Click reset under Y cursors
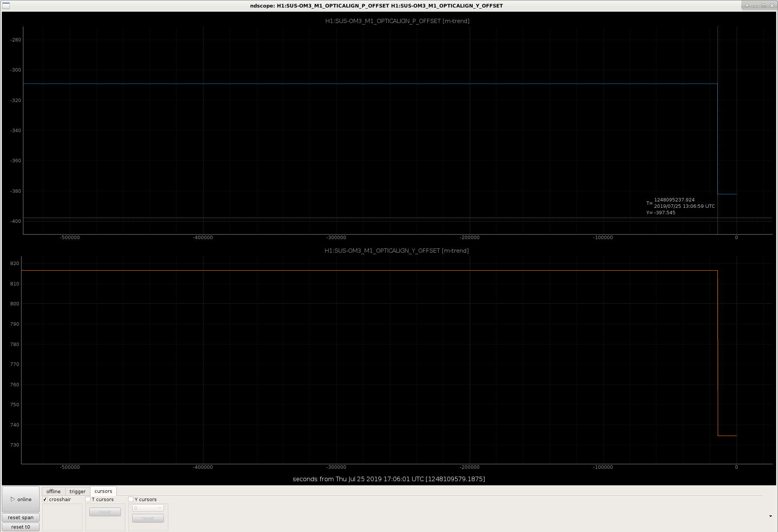This screenshot has width=778, height=532. point(148,518)
